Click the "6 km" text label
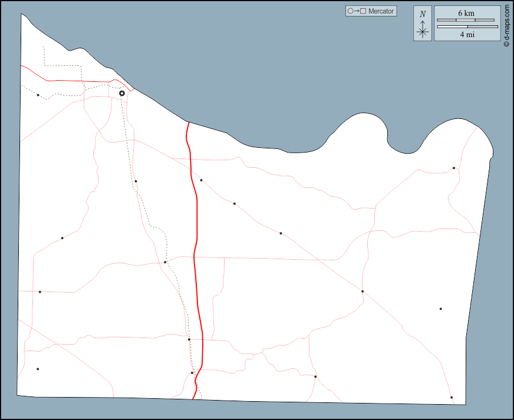This screenshot has height=420, width=514. point(466,13)
